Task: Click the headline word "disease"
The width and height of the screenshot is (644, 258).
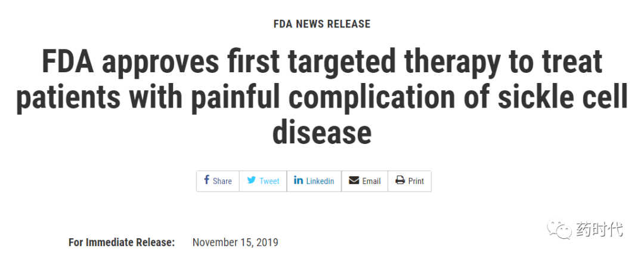Action: pos(322,133)
